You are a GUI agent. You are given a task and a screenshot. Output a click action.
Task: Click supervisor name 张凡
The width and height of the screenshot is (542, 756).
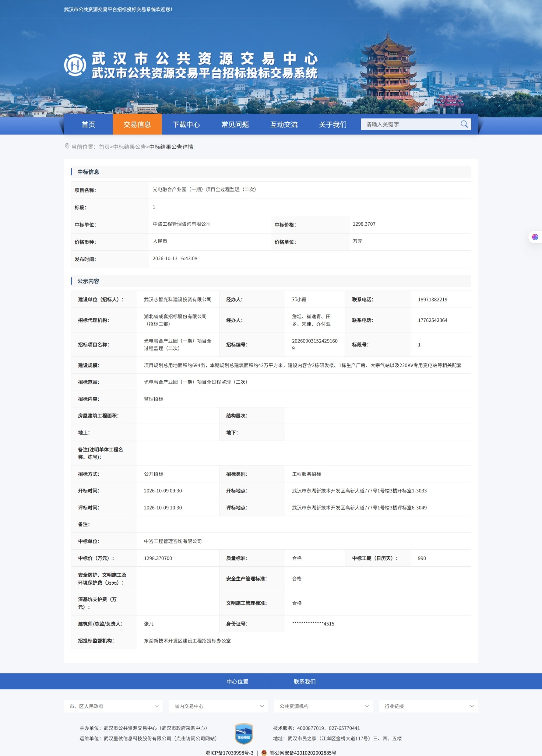pyautogui.click(x=149, y=623)
